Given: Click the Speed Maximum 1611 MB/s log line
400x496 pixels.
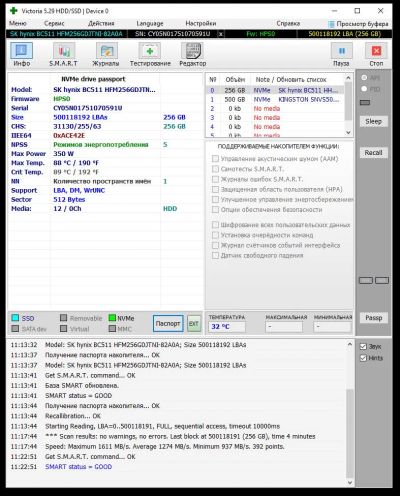Looking at the screenshot, I should (165, 446).
